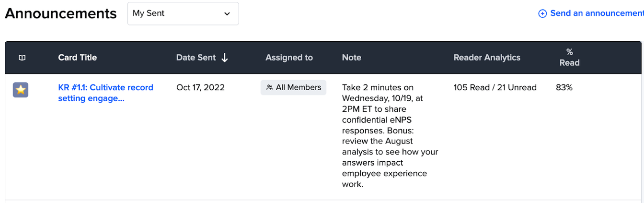Click the star card icon in first row
Viewport: 644px width, 203px height.
[21, 90]
